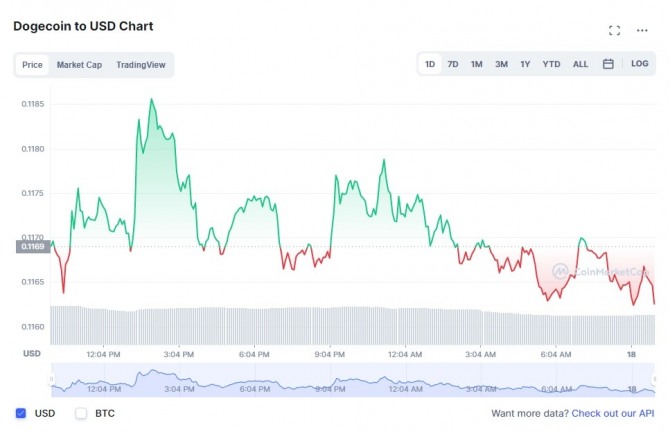Toggle LOG scale on chart

[x=640, y=64]
